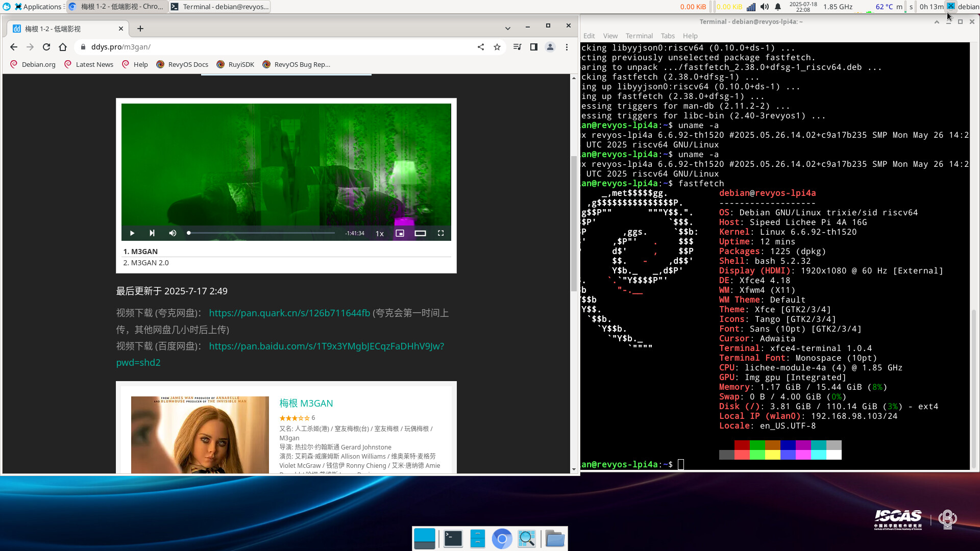
Task: Bookmark this tab with star icon
Action: 497,47
